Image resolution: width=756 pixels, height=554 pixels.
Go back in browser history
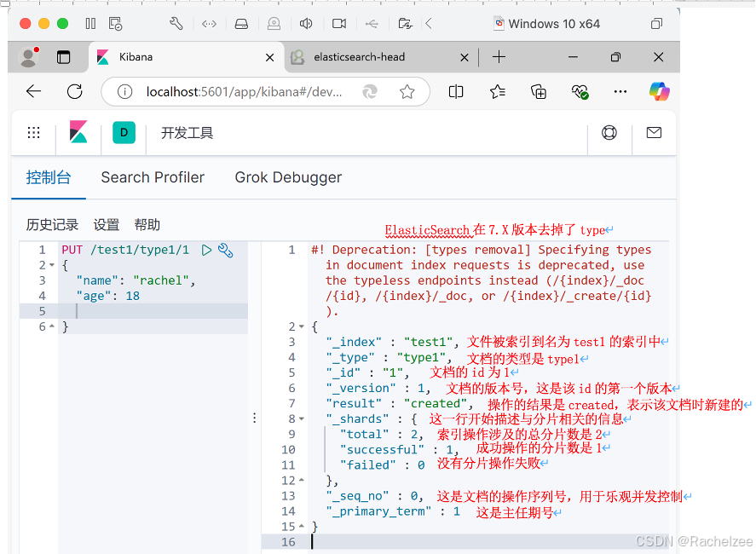pyautogui.click(x=34, y=91)
